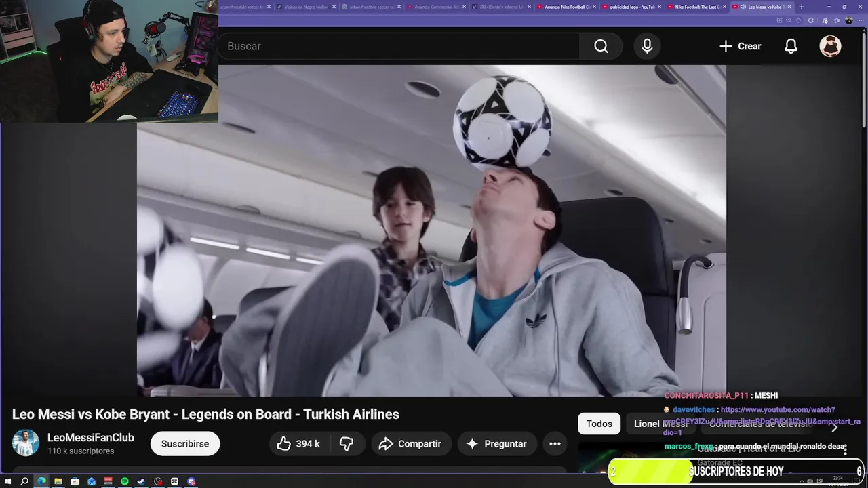Viewport: 868px width, 488px height.
Task: Close the publicidad lego tab
Action: [658, 7]
